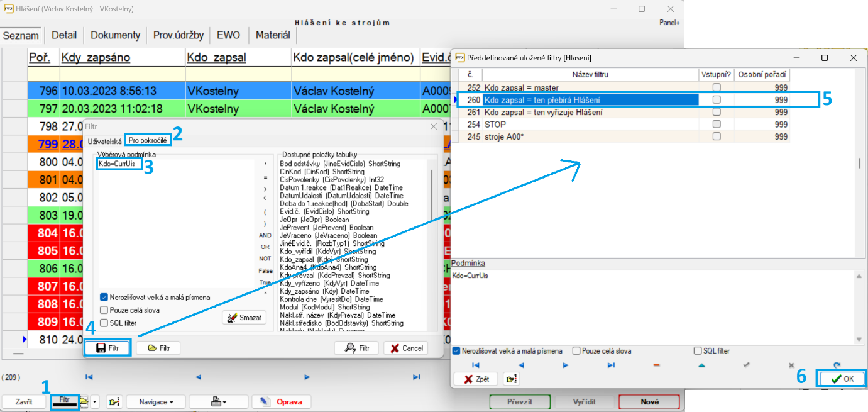Jump to first record in saved filters navigator

click(476, 365)
